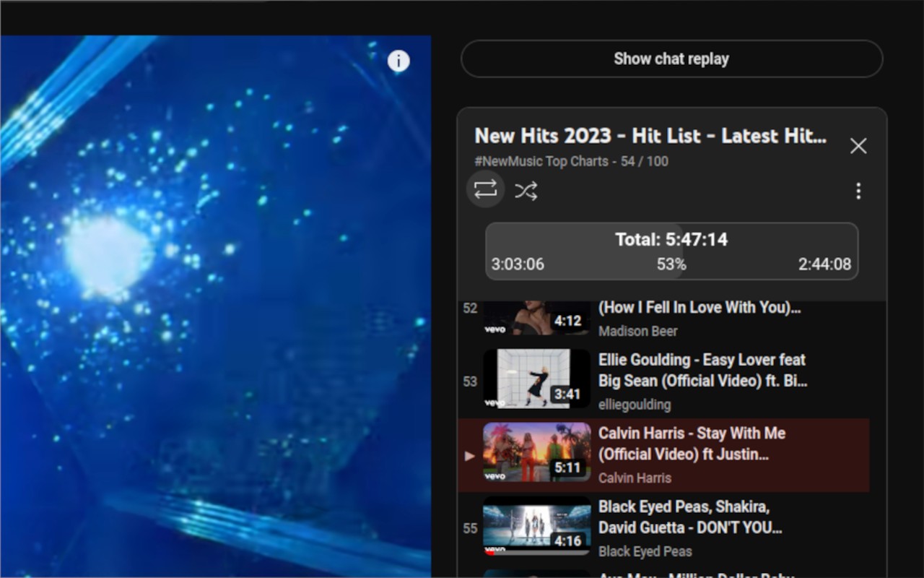Open Madison Beer video thumbnail
The image size is (924, 578).
[536, 318]
